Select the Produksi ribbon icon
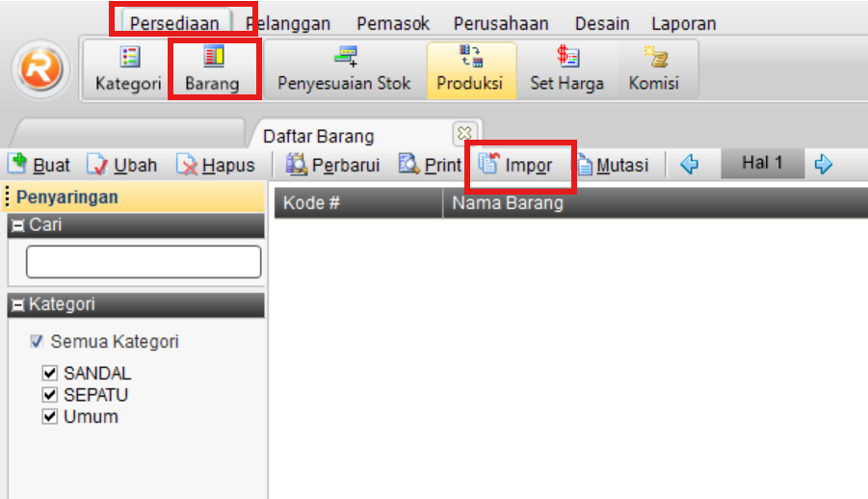Image resolution: width=868 pixels, height=499 pixels. click(470, 69)
